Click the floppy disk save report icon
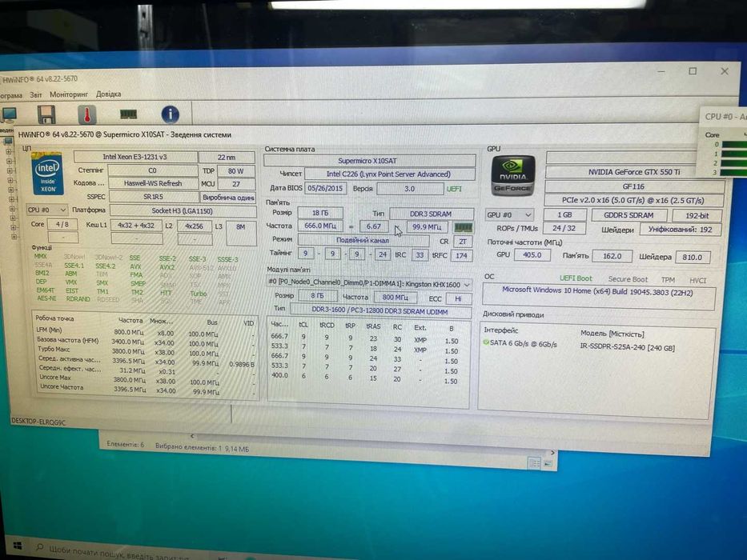The image size is (747, 560). 46,114
